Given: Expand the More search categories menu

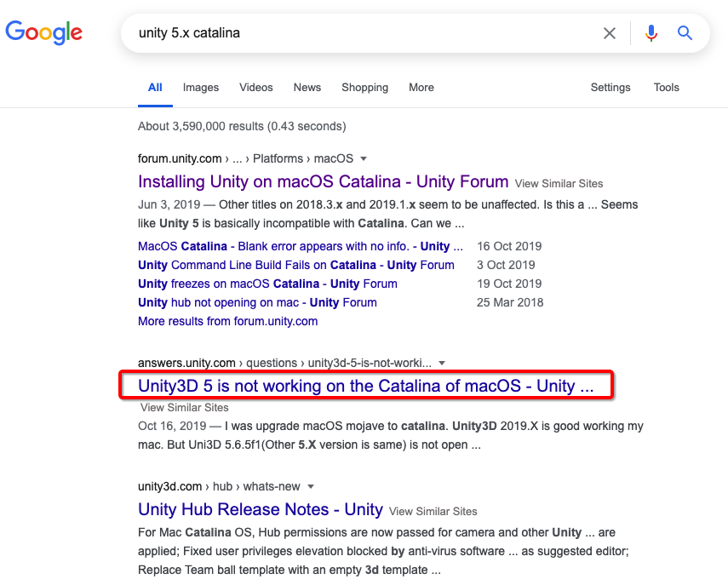Looking at the screenshot, I should coord(421,88).
